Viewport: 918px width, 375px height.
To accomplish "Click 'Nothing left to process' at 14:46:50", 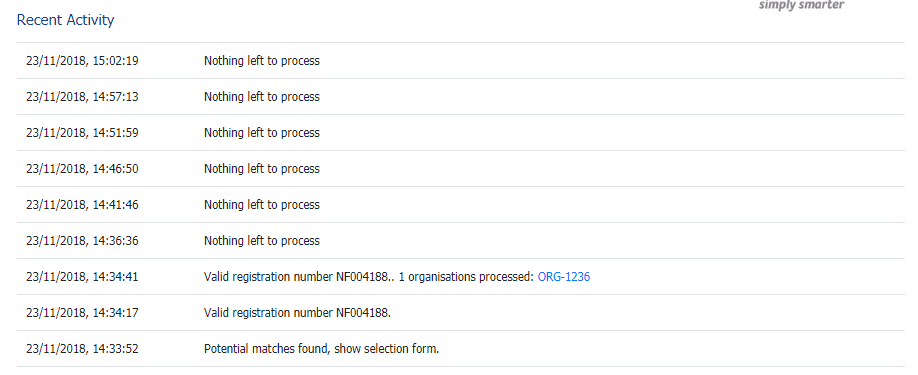I will (x=262, y=168).
